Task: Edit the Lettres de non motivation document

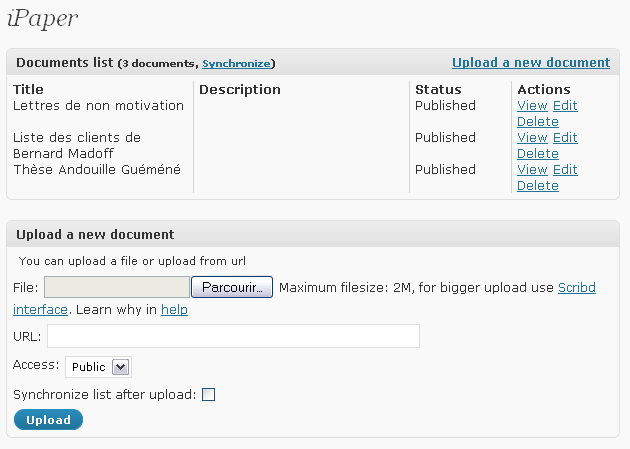Action: [x=565, y=106]
